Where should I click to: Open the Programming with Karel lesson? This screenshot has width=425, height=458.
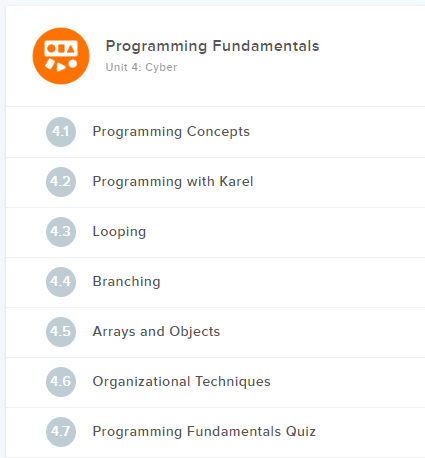click(x=173, y=182)
